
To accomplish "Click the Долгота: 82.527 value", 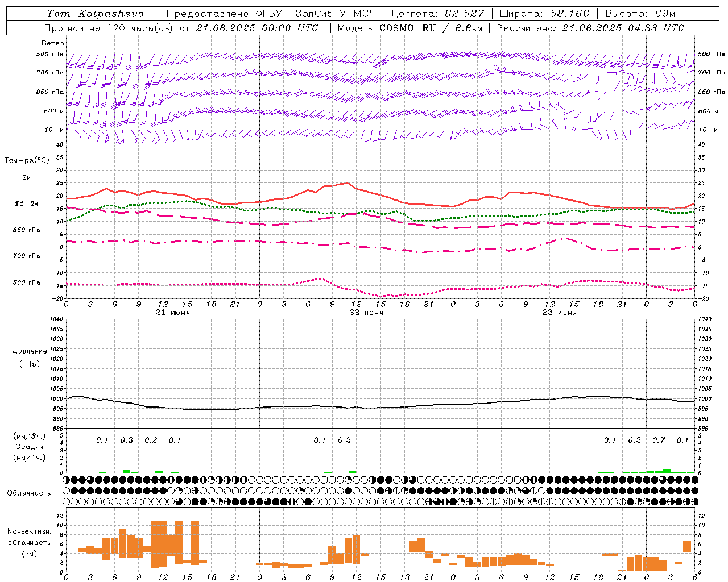I will (x=437, y=14).
